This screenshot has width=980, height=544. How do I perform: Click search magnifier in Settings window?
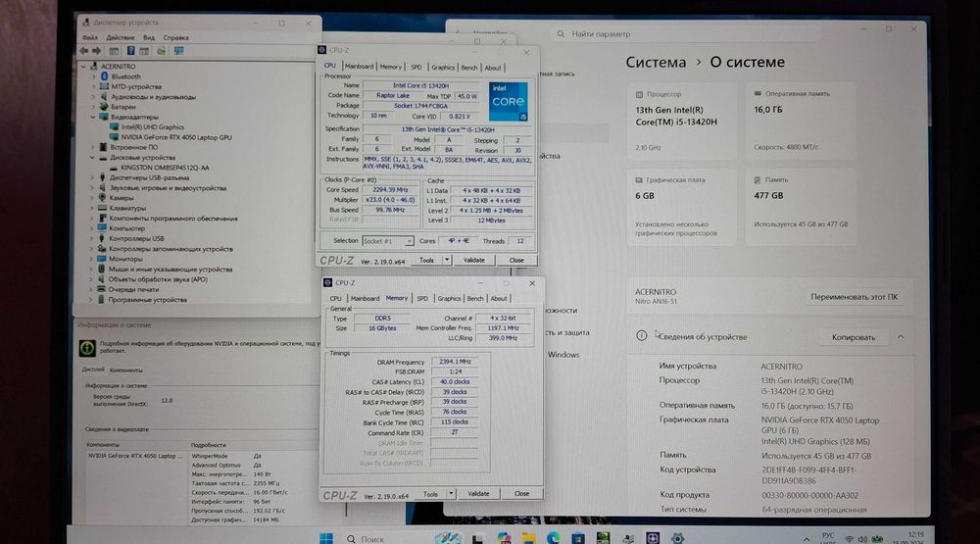tap(561, 33)
